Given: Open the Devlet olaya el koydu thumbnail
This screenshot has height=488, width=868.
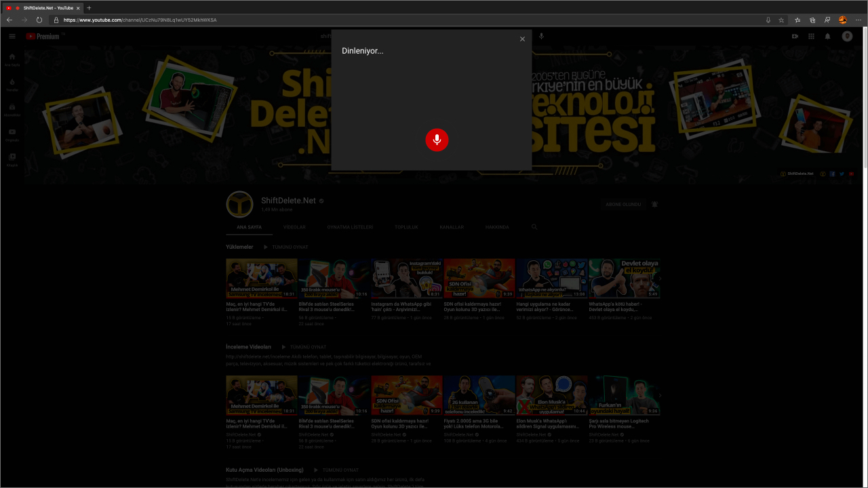Looking at the screenshot, I should 624,279.
